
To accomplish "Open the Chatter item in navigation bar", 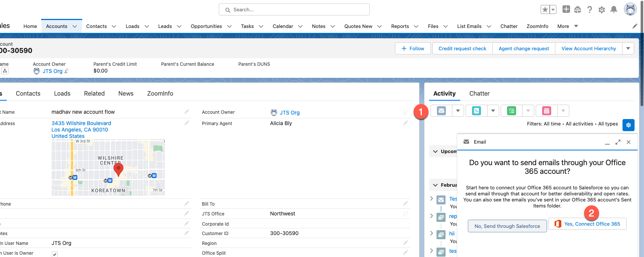I will 509,26.
